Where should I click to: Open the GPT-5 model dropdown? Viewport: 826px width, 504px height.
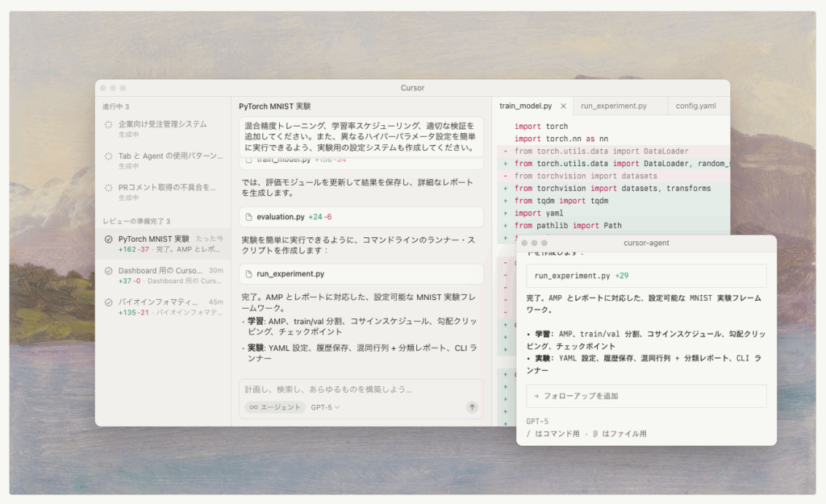point(325,407)
